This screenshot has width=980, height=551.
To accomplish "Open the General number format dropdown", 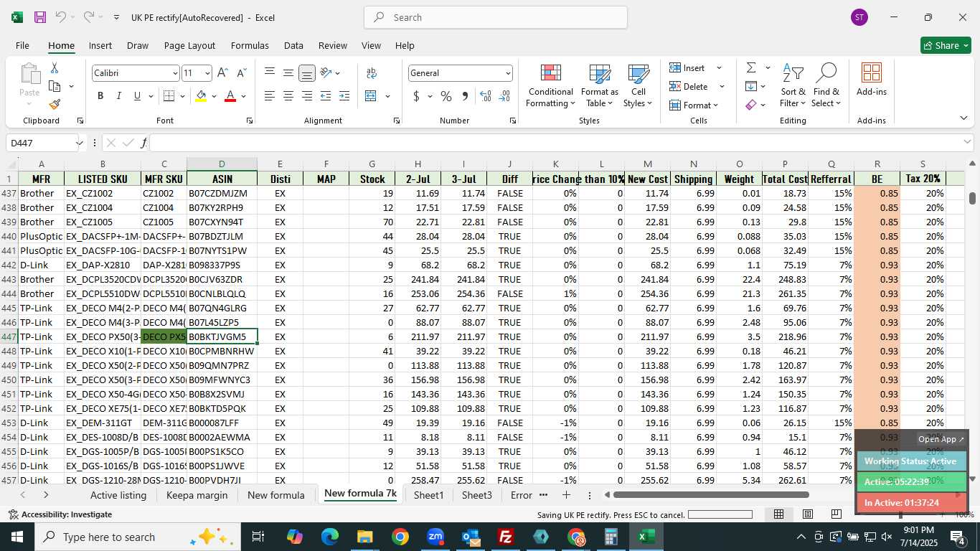I will [x=508, y=73].
